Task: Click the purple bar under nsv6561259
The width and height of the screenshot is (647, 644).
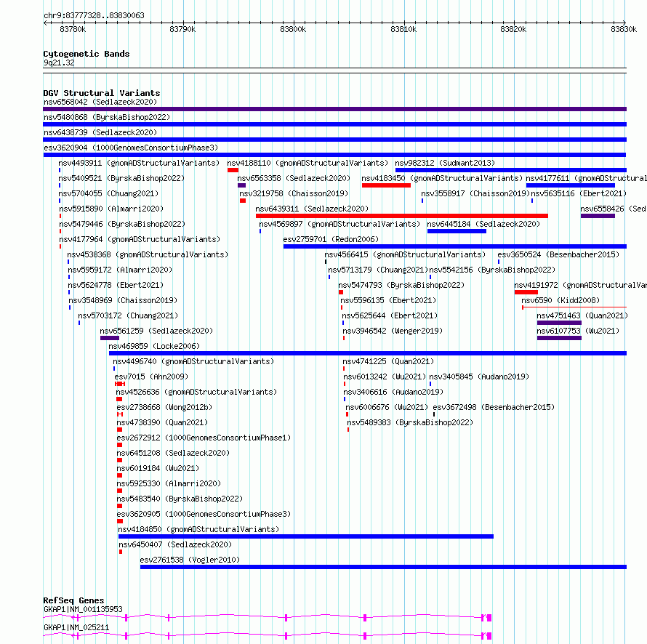Action: [x=110, y=338]
